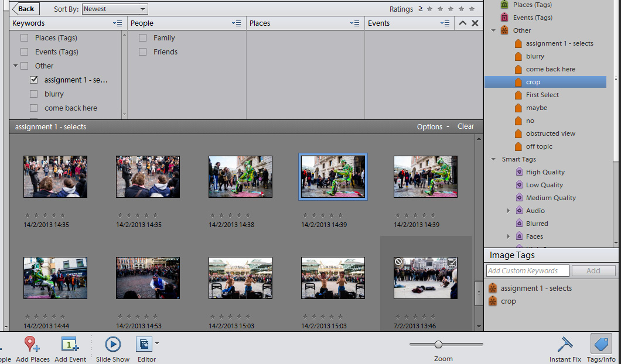Start the Slide Show play icon
Image resolution: width=621 pixels, height=364 pixels.
(x=113, y=344)
